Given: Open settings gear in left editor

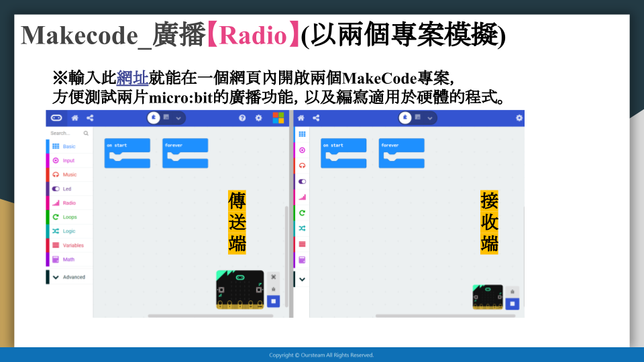Looking at the screenshot, I should [x=258, y=118].
